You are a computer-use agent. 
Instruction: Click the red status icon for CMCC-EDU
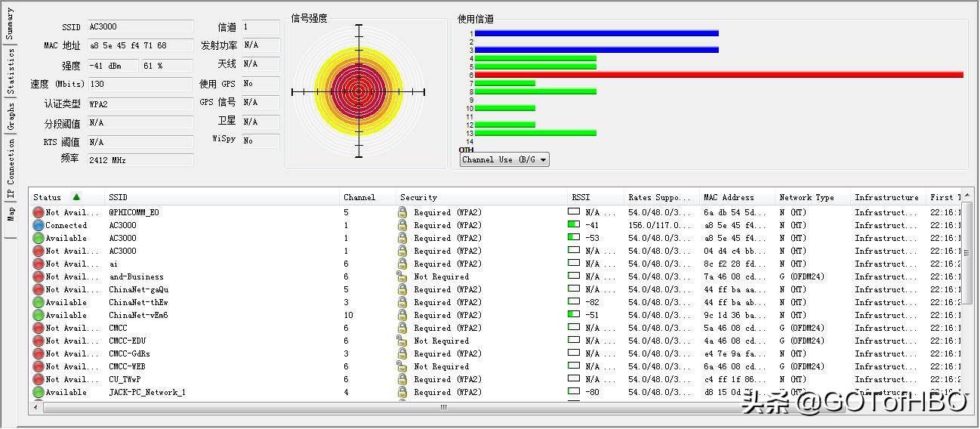(39, 341)
